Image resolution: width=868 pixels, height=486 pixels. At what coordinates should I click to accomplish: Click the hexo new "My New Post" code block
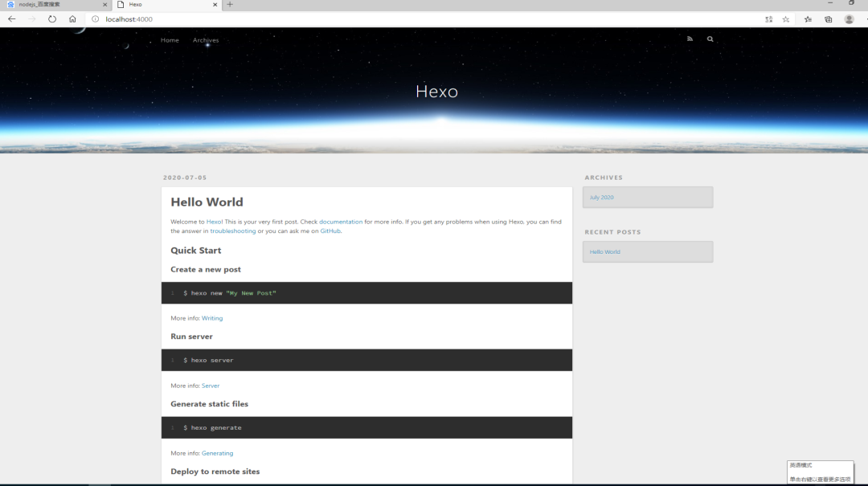pyautogui.click(x=366, y=293)
